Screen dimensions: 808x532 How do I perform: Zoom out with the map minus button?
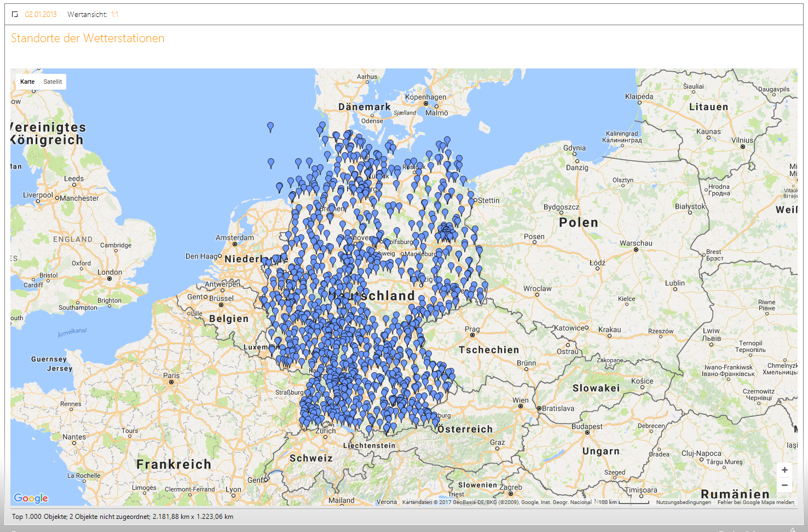(784, 485)
